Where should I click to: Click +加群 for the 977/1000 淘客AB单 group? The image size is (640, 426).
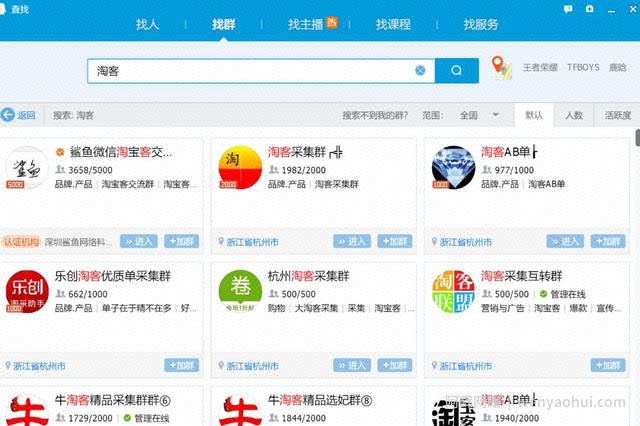(x=608, y=242)
